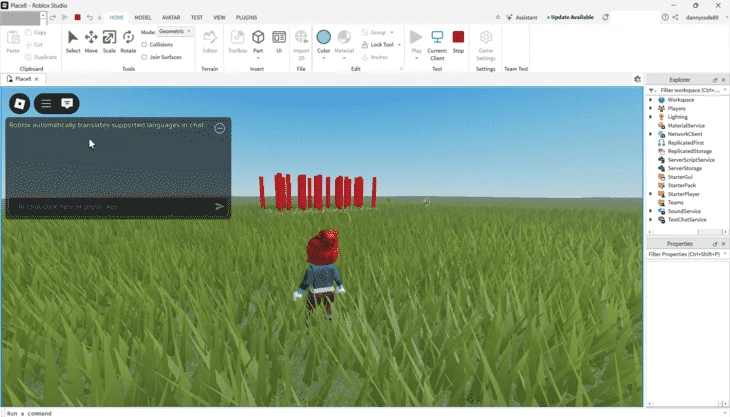Pick the Rotate tool
The image size is (730, 417).
coord(128,41)
